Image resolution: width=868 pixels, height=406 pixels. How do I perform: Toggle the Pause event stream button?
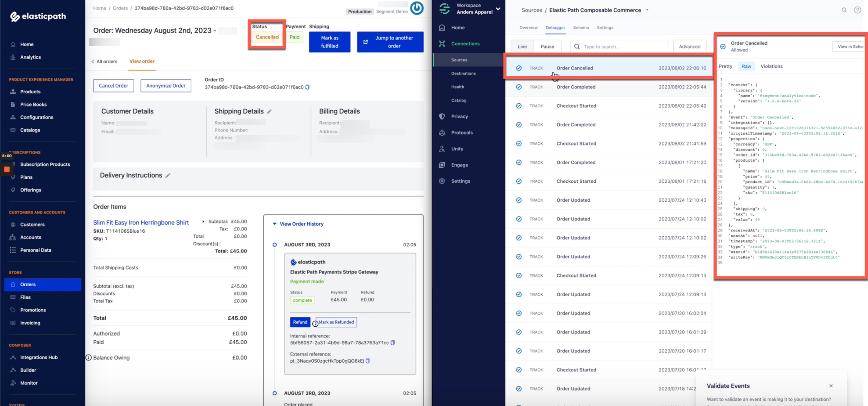[547, 46]
